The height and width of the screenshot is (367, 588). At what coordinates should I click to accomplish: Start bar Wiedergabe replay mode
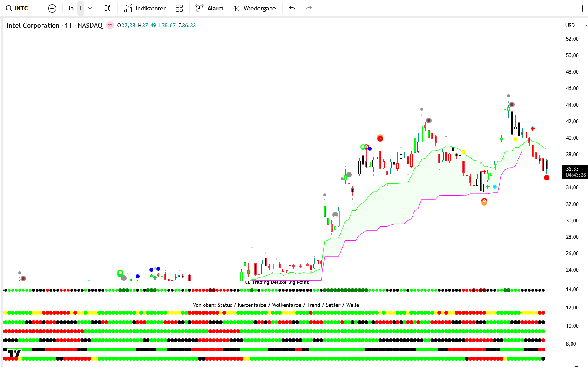[x=254, y=8]
